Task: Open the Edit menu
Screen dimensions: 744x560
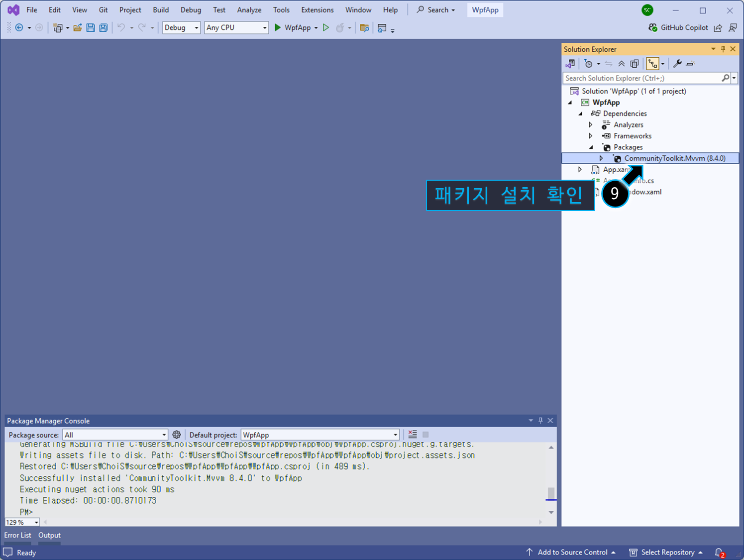Action: coord(55,10)
